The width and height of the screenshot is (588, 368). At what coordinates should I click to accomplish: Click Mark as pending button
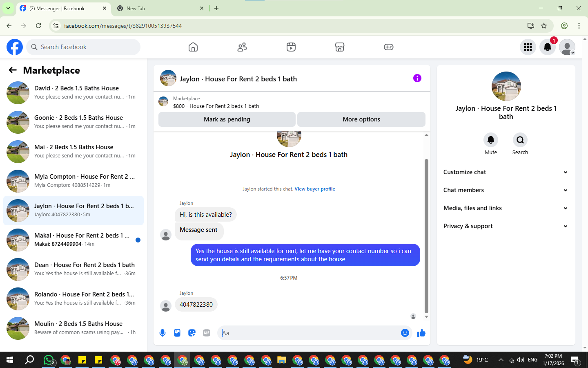click(227, 119)
